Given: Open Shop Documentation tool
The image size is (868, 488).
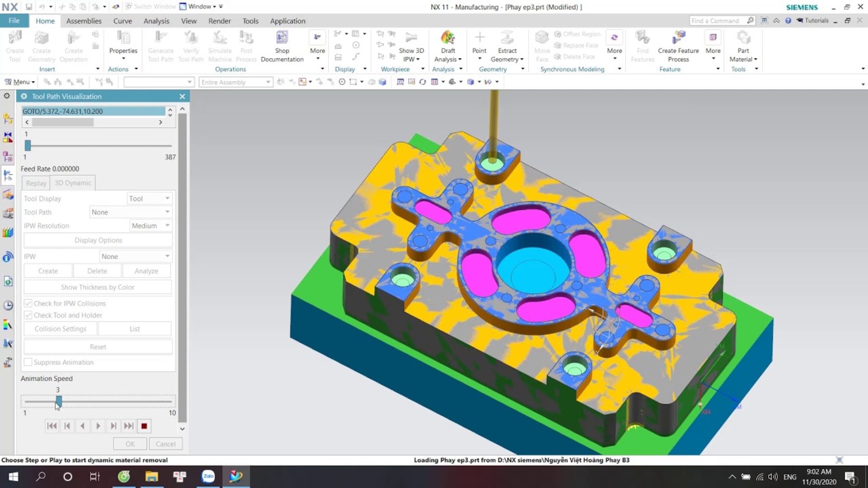Looking at the screenshot, I should coord(282,47).
